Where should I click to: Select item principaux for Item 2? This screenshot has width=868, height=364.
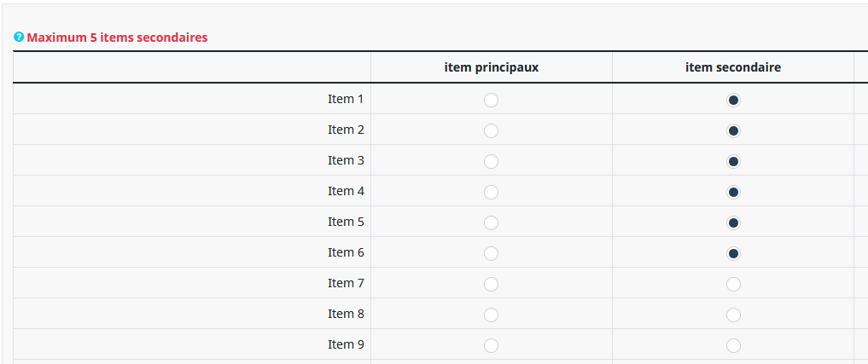pyautogui.click(x=491, y=130)
